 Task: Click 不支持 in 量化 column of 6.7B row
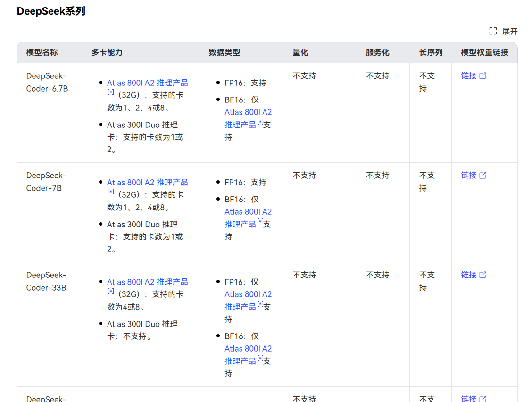click(304, 75)
